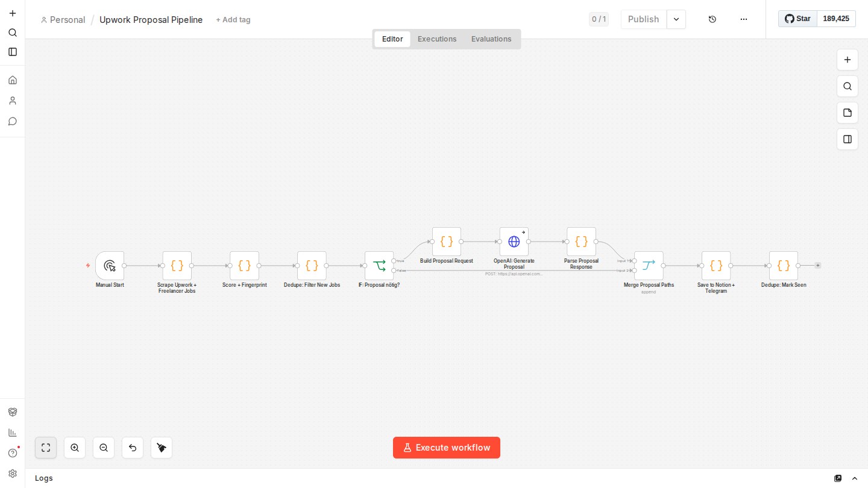Tidy up the workflow nodes
This screenshot has width=868, height=488.
click(162, 448)
